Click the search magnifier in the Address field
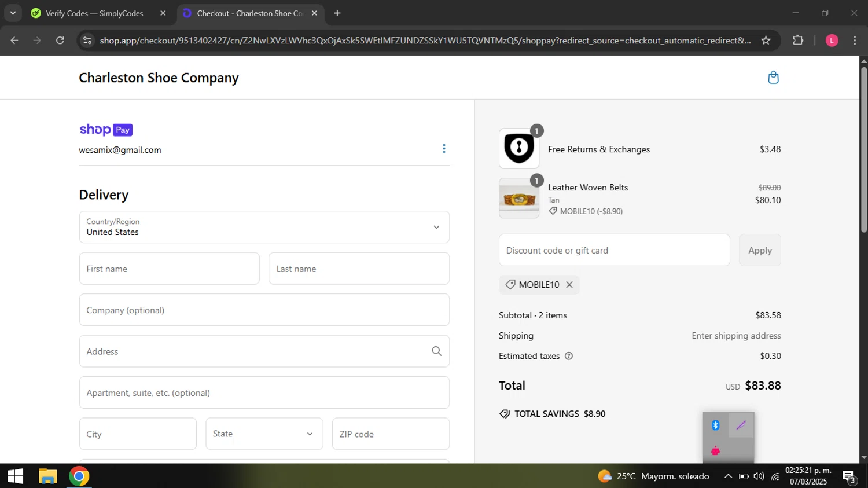The width and height of the screenshot is (868, 488). point(436,351)
